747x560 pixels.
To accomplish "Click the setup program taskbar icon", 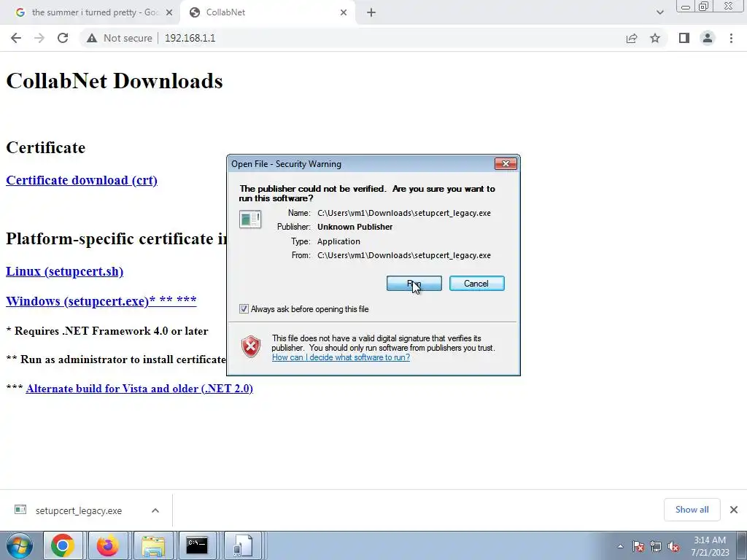I will pyautogui.click(x=242, y=545).
